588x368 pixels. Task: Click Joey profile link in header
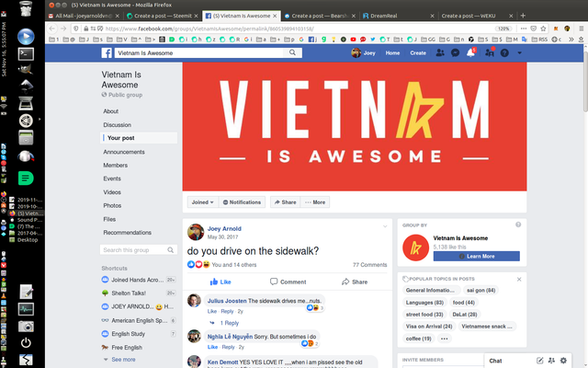[x=364, y=53]
